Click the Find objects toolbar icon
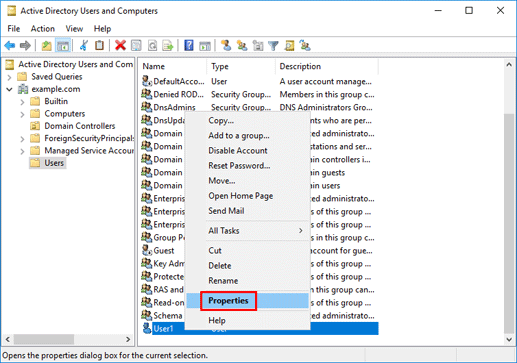 point(289,45)
